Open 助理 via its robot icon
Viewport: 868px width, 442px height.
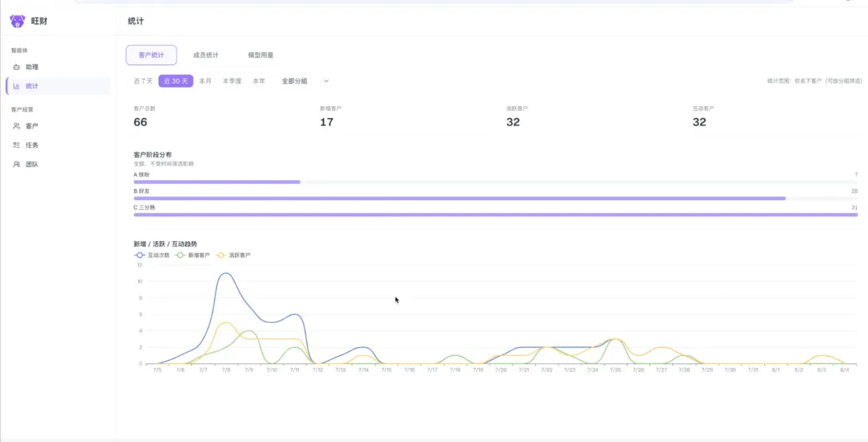coord(16,67)
